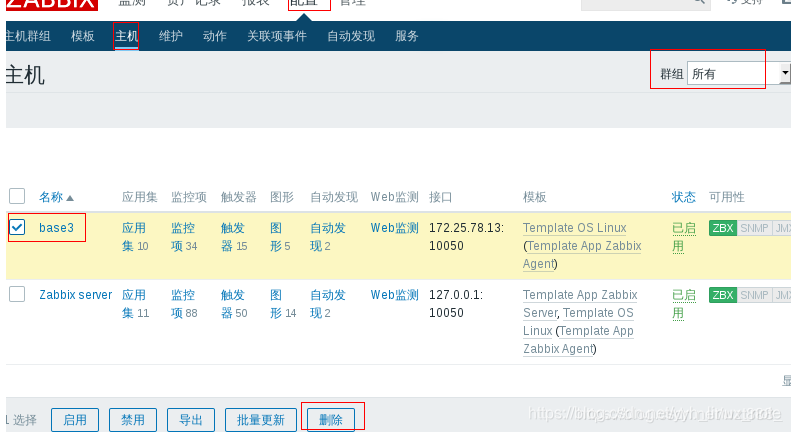Viewport: 791px width, 432px height.
Task: Open the Template OS Linux link for base3
Action: pyautogui.click(x=575, y=228)
